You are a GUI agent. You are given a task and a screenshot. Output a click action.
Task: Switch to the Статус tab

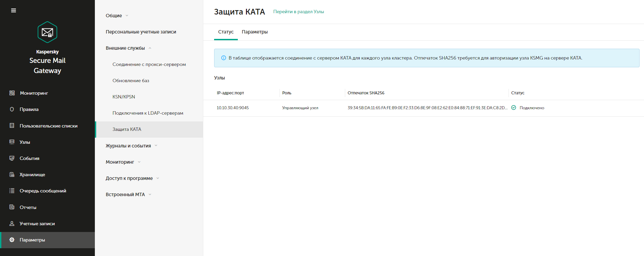[x=226, y=32]
